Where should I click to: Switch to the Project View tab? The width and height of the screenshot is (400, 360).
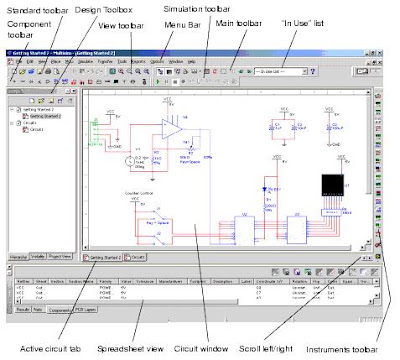point(60,256)
